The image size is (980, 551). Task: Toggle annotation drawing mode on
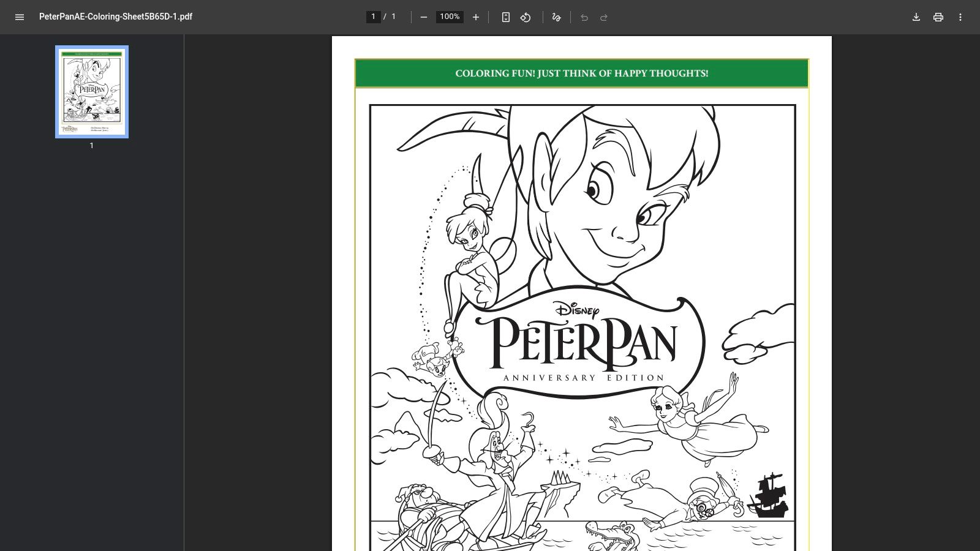click(556, 17)
